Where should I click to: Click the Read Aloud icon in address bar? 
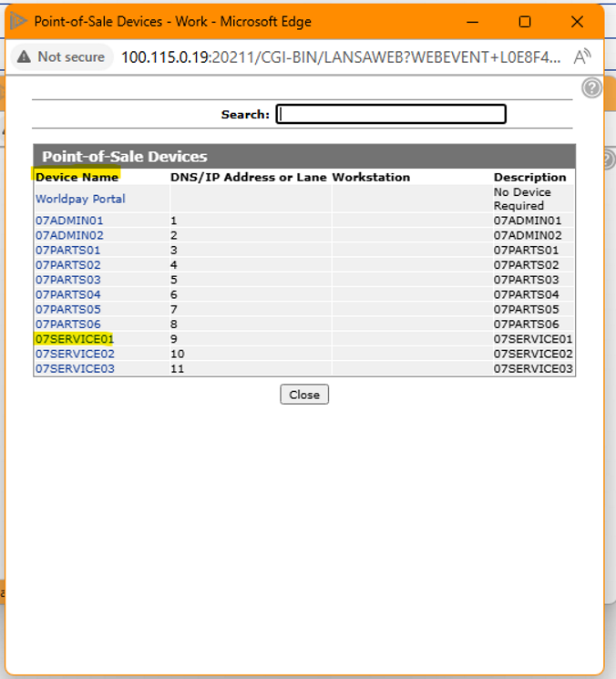point(582,57)
